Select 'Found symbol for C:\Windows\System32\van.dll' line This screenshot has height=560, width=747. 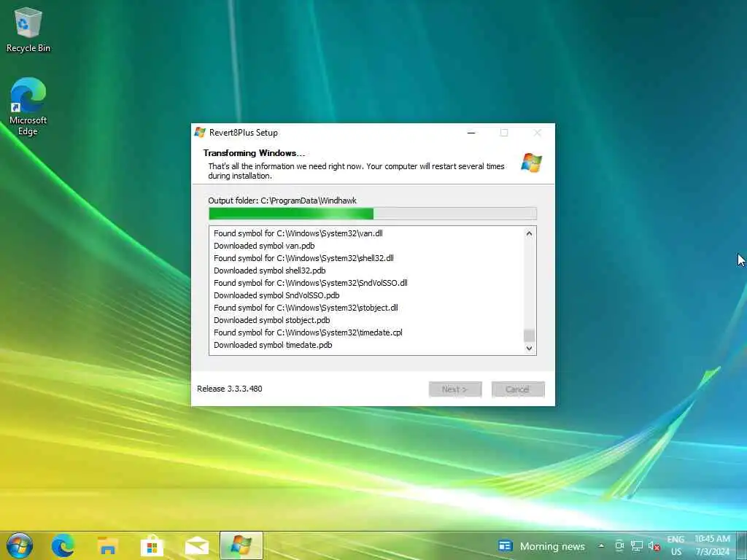(298, 233)
